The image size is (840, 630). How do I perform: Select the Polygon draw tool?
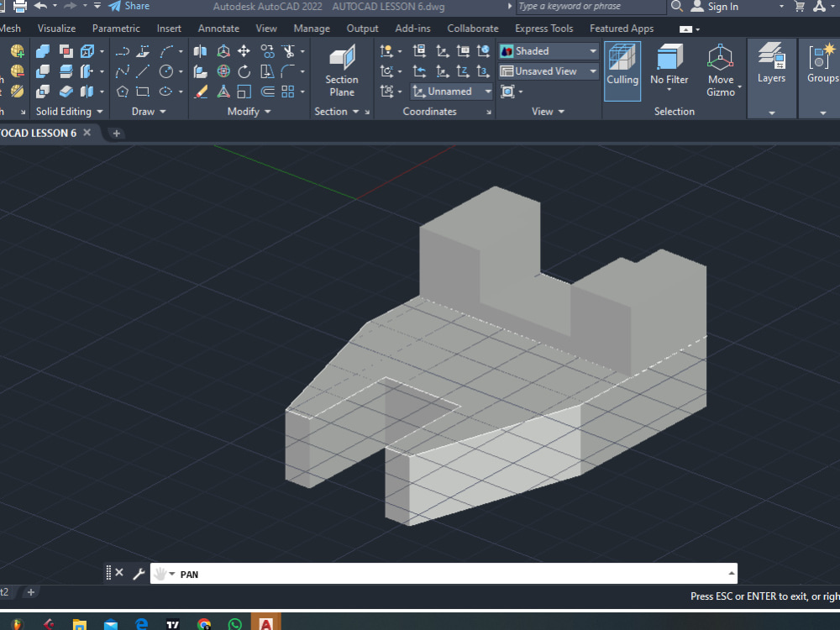[x=122, y=92]
